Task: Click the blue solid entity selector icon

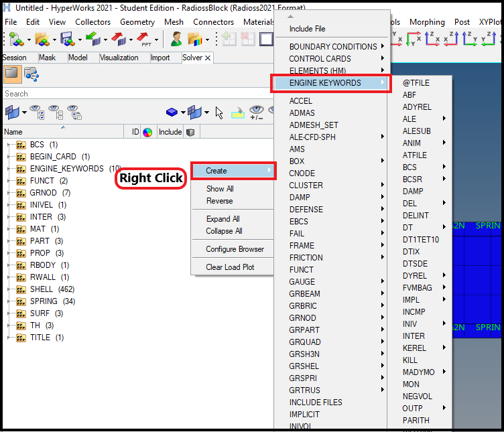Action: [x=172, y=112]
